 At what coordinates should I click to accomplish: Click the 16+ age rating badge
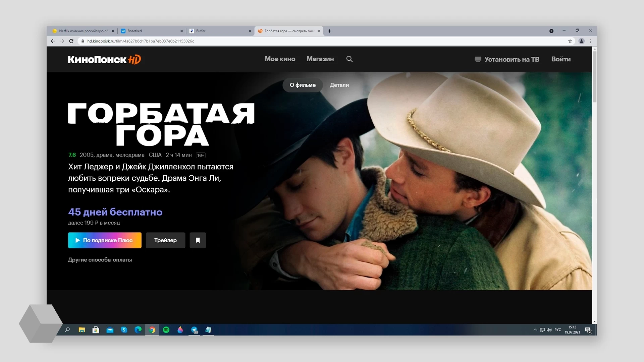[201, 155]
